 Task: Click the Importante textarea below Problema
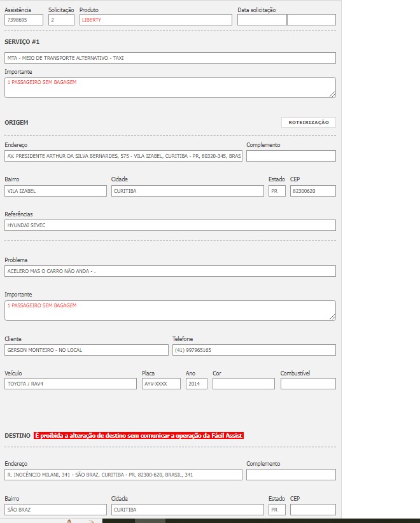point(170,310)
